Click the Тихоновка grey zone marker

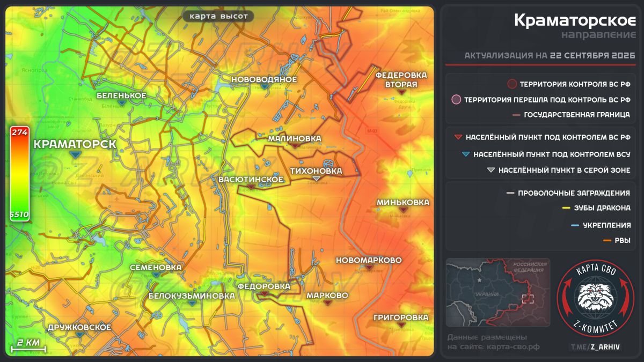316,179
